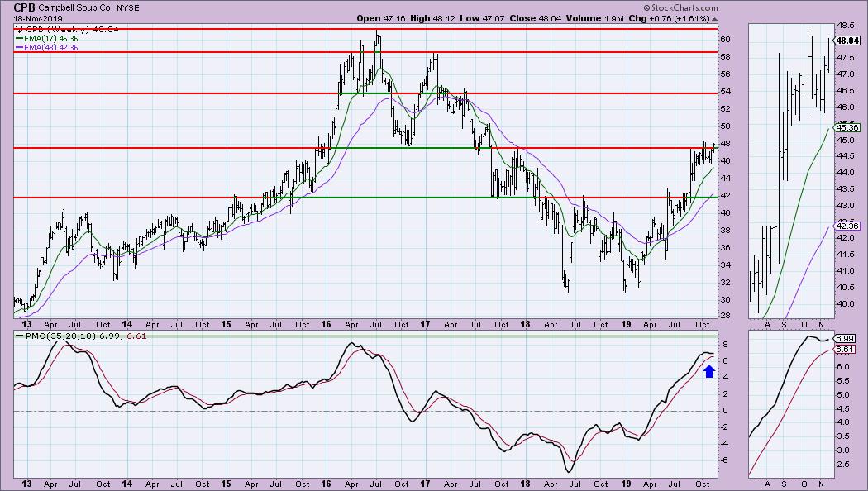
Task: Click the Close 48.04 value in header
Action: click(x=536, y=18)
